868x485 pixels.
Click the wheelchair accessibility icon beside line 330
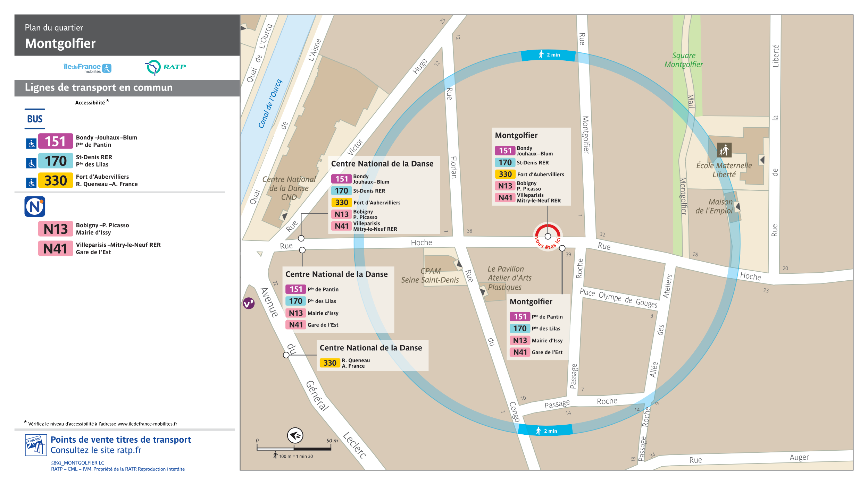click(x=31, y=182)
